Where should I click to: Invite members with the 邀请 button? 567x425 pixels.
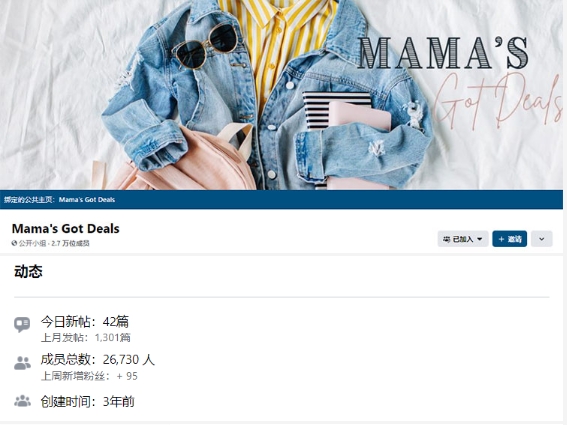(x=510, y=239)
